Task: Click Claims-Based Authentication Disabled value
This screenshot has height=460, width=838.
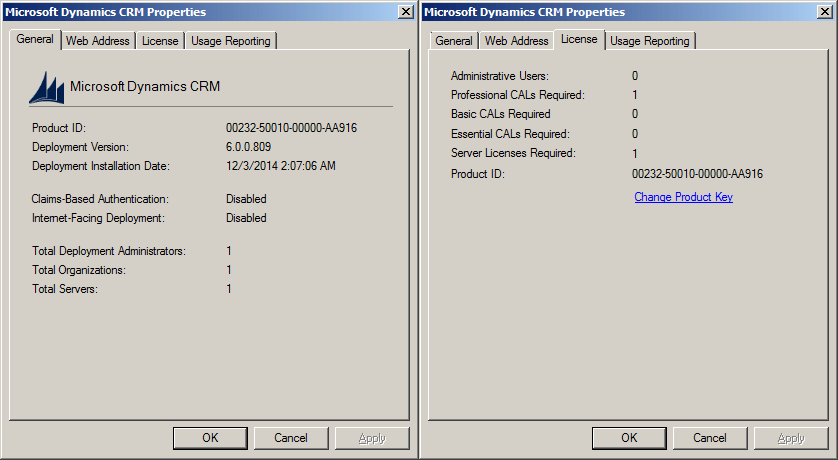Action: click(x=246, y=199)
